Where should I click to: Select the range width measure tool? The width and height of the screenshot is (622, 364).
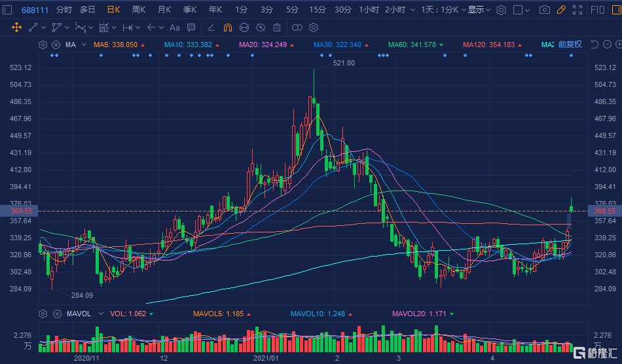click(127, 27)
